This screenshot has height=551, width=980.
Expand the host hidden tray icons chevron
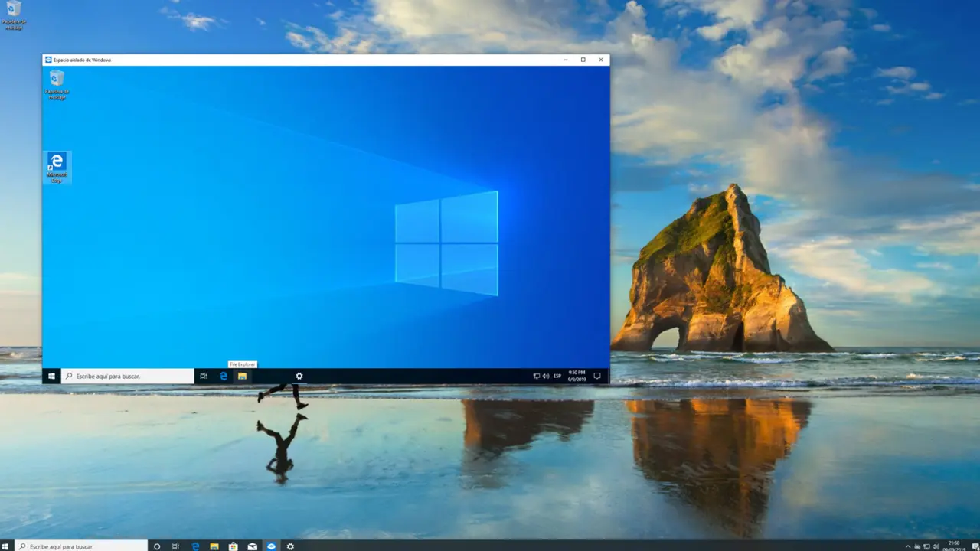909,546
